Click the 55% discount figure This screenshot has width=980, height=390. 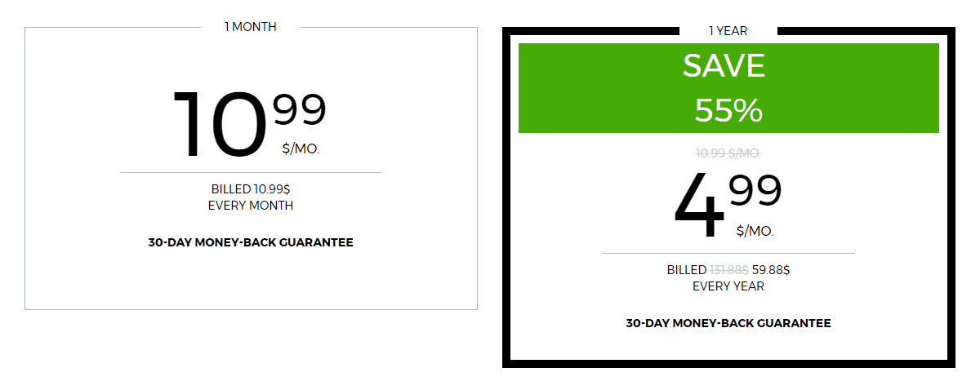[x=728, y=110]
